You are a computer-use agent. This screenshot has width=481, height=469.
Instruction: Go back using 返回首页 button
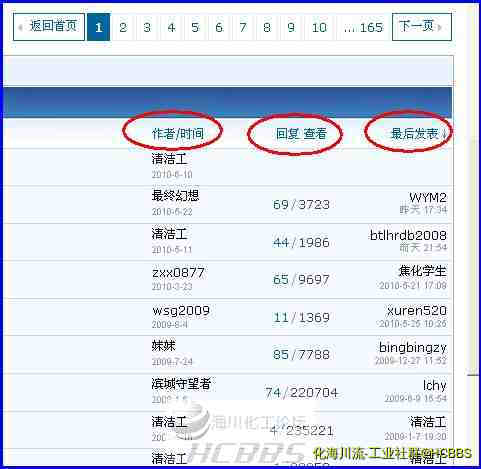tap(49, 27)
